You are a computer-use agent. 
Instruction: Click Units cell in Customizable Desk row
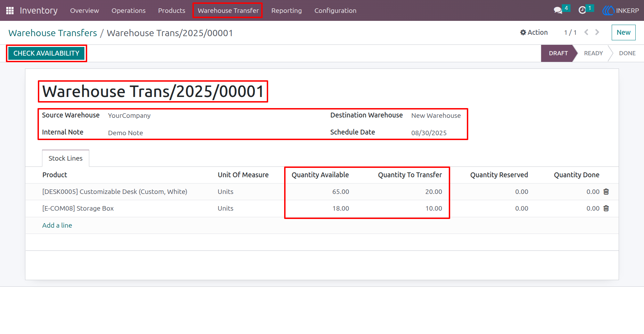(225, 192)
